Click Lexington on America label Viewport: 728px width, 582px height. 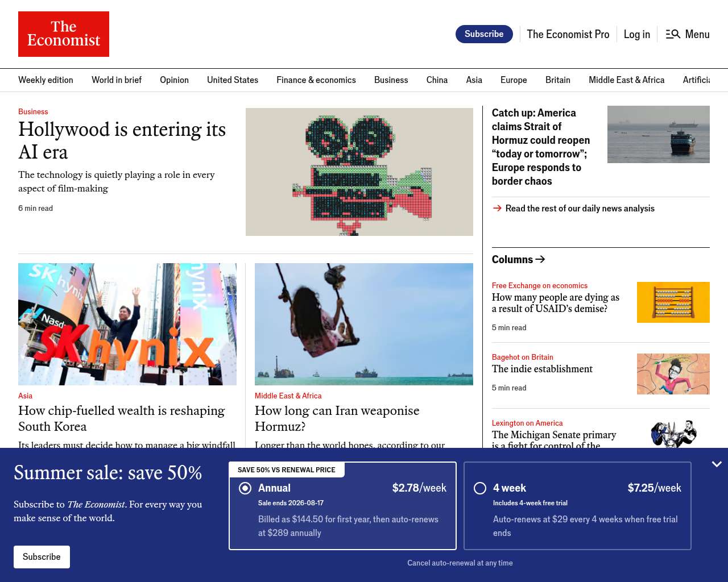pos(527,423)
